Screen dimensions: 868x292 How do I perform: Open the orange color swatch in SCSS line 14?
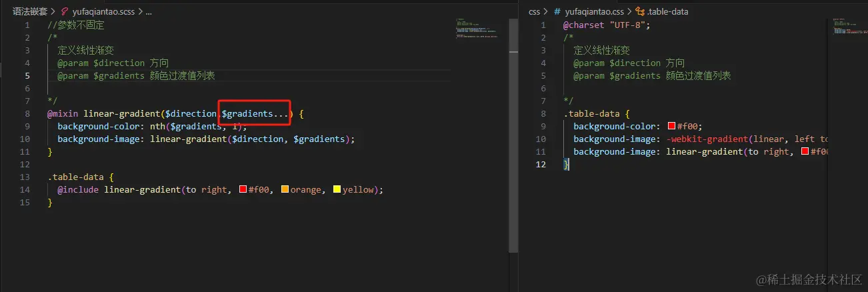(x=285, y=189)
